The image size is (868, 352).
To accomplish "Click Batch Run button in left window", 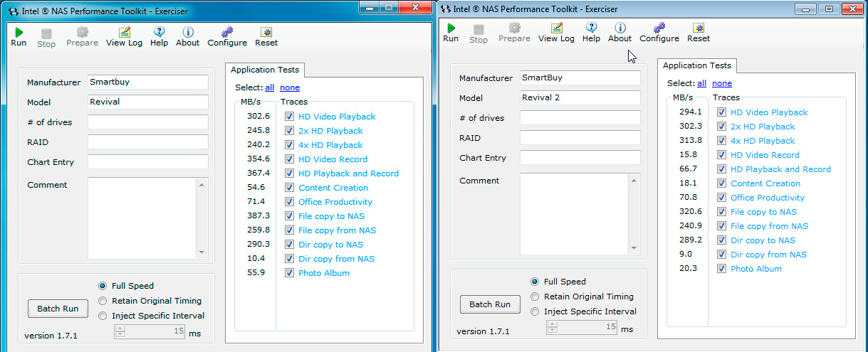I will (x=58, y=309).
